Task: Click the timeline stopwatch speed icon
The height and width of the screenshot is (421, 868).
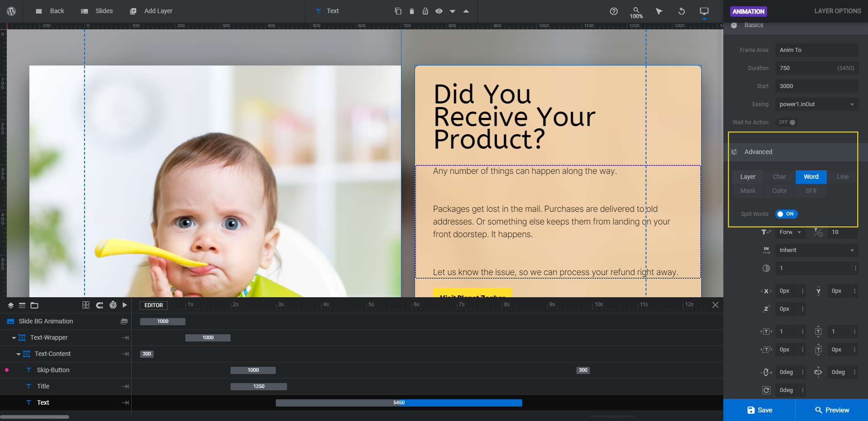Action: point(113,305)
